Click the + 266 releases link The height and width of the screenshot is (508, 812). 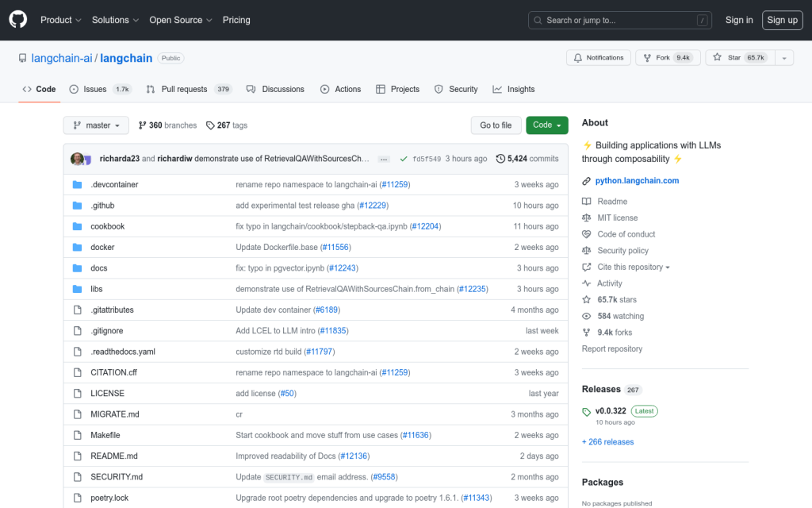click(x=607, y=442)
